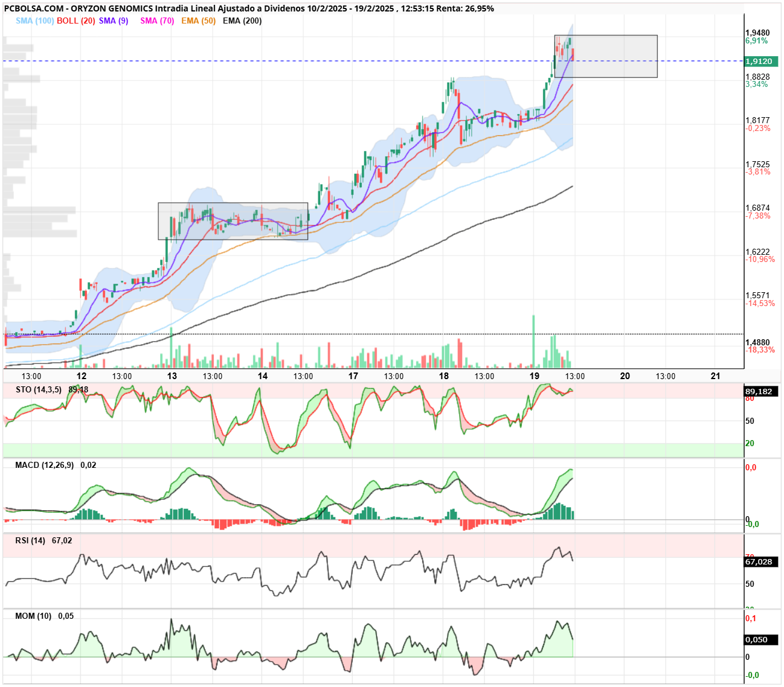Click the -18,33% percentage label
This screenshot has width=784, height=687.
pos(760,350)
